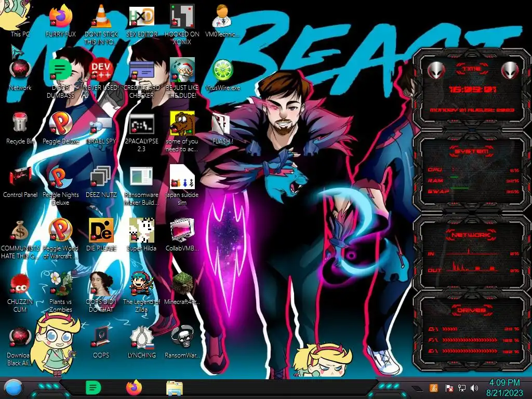Launch Peggle Deluxe from the desktop
The width and height of the screenshot is (532, 399).
pos(60,127)
